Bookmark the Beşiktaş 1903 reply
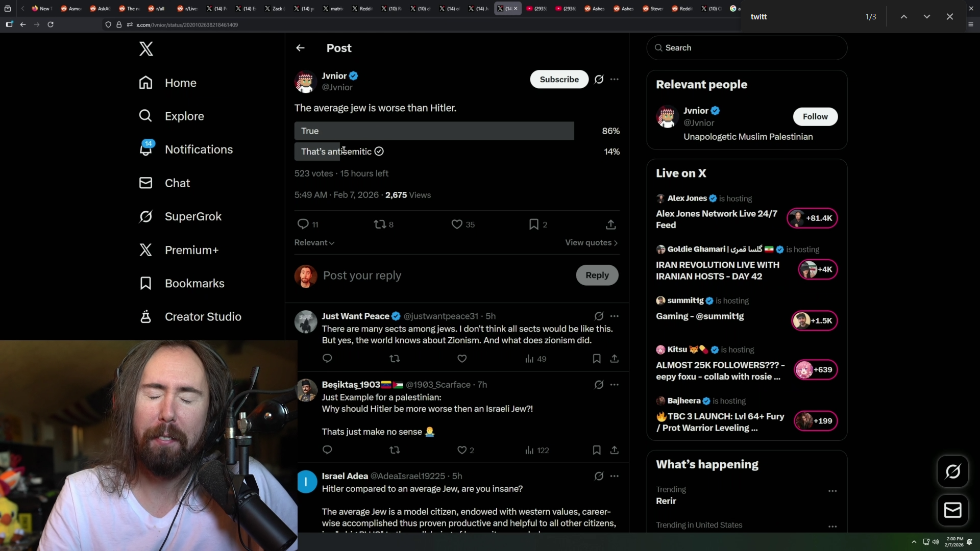 pos(596,450)
